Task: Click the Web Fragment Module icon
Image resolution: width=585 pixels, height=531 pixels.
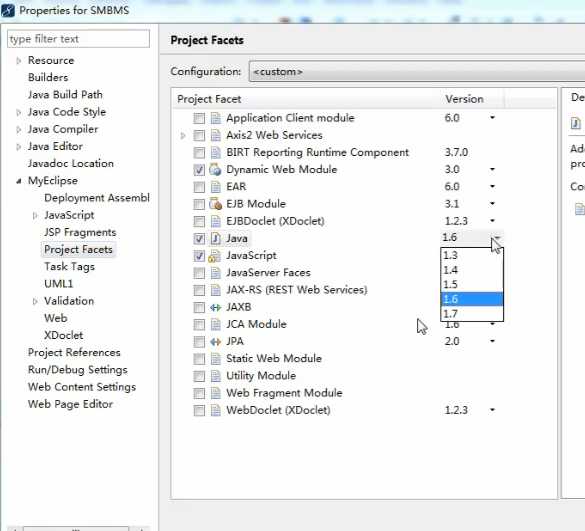Action: pyautogui.click(x=215, y=393)
